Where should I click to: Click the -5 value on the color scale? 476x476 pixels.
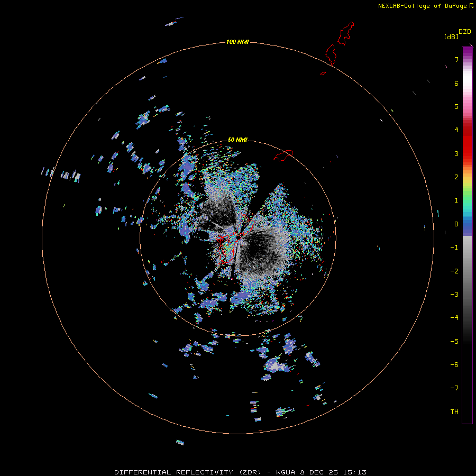tap(454, 342)
